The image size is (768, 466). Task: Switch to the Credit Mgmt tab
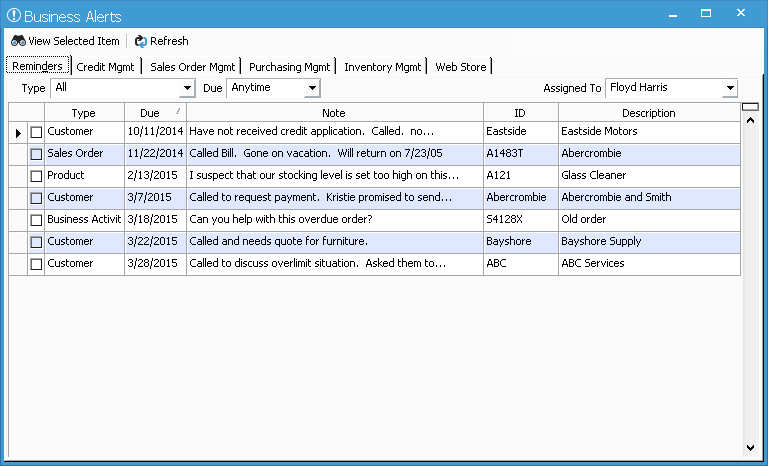click(105, 67)
